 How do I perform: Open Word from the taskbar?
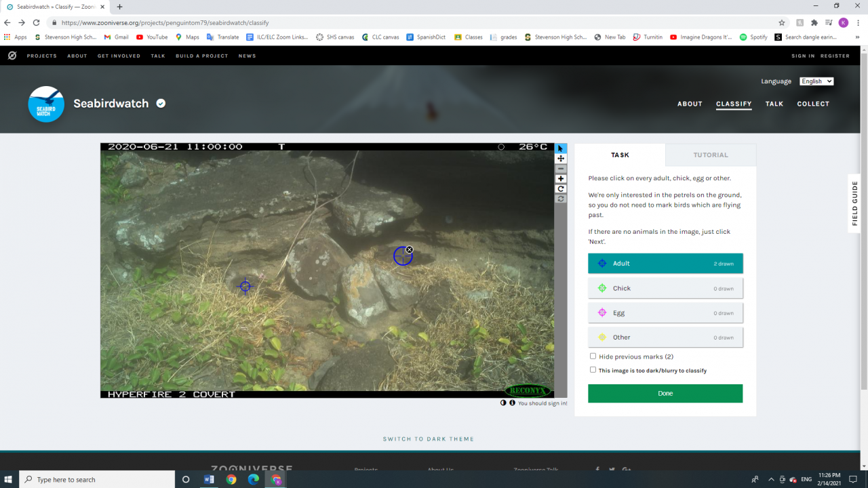tap(209, 479)
